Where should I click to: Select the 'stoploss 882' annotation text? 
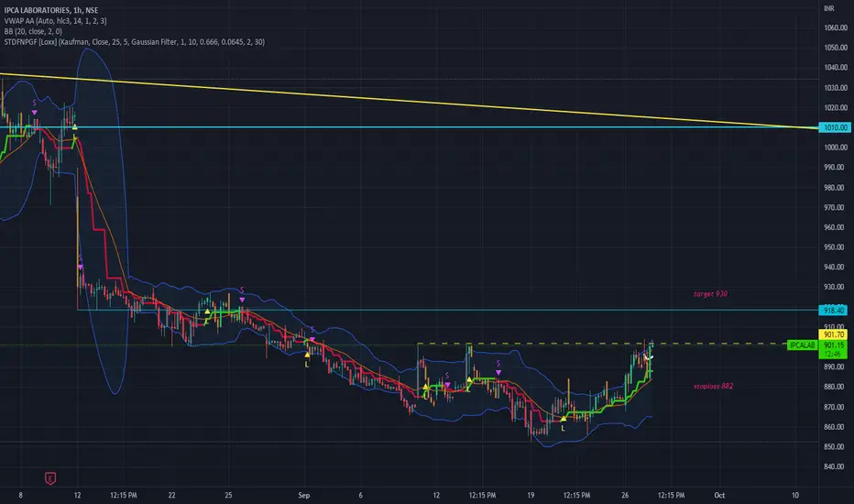point(713,387)
